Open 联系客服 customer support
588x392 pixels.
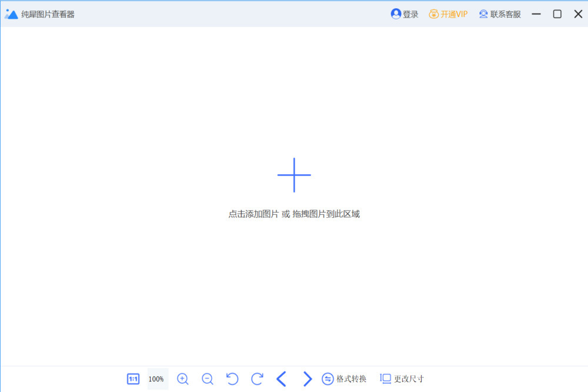[506, 14]
